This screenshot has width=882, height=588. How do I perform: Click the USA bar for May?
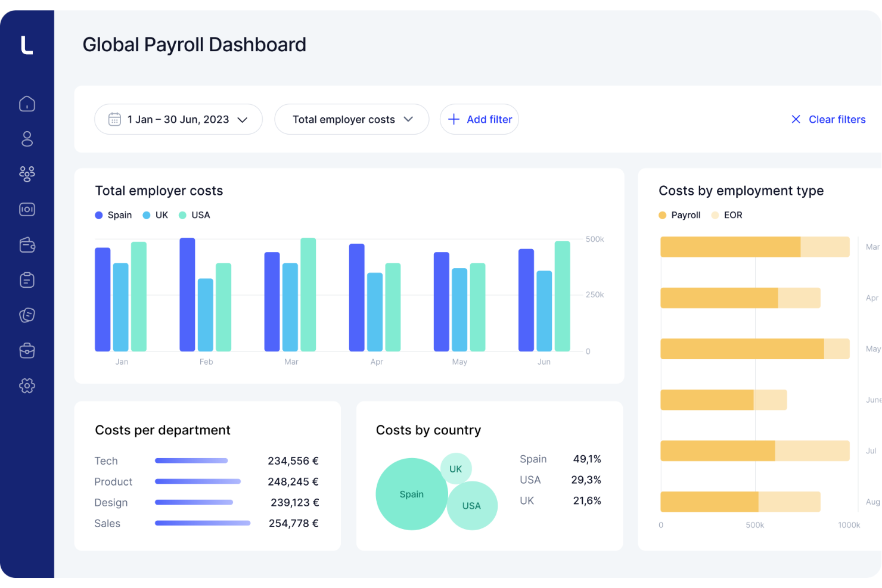tap(478, 307)
